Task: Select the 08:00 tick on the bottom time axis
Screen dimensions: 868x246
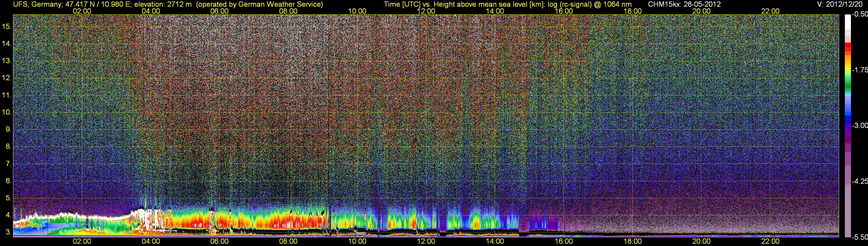Action: click(288, 241)
